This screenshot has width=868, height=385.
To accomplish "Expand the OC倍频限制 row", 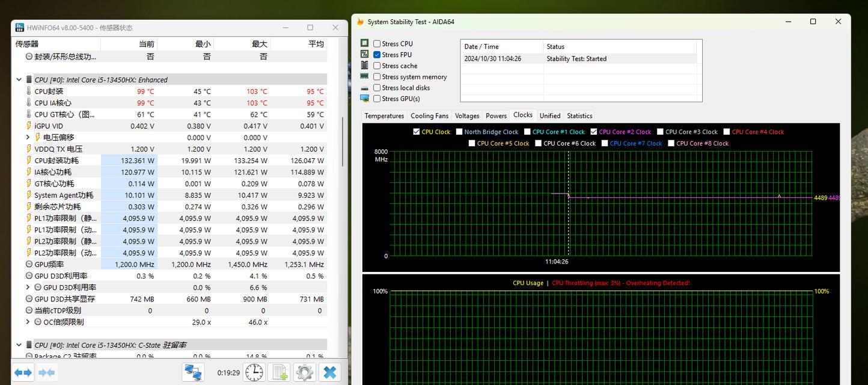I will point(28,322).
